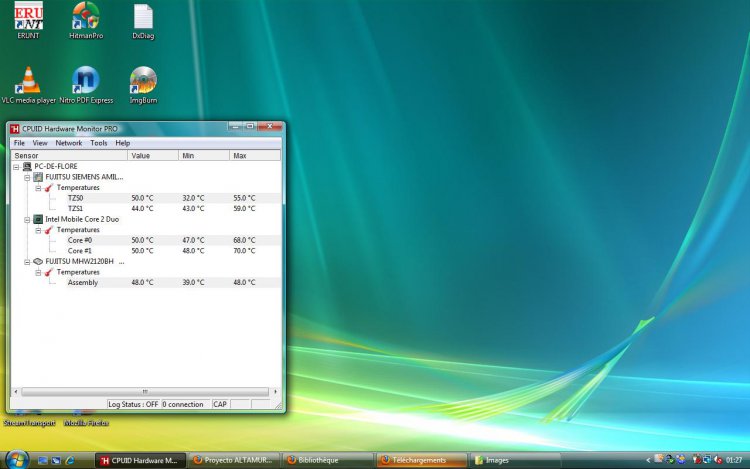750x469 pixels.
Task: Click Core #1 max value 70.0 °C
Action: [x=244, y=251]
